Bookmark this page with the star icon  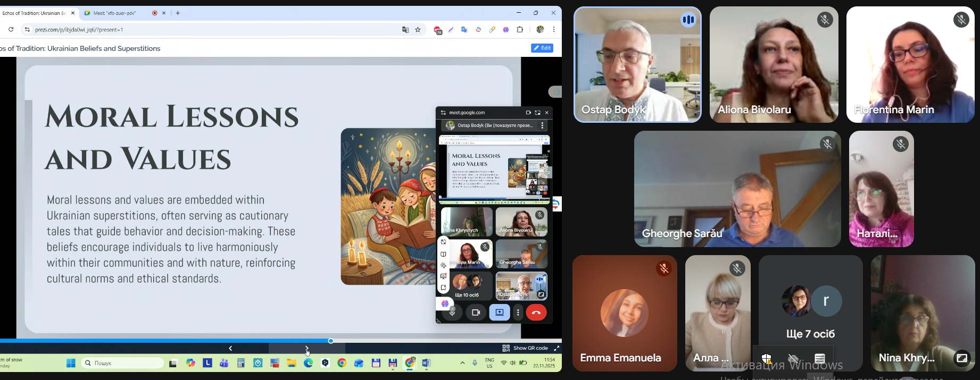click(418, 30)
